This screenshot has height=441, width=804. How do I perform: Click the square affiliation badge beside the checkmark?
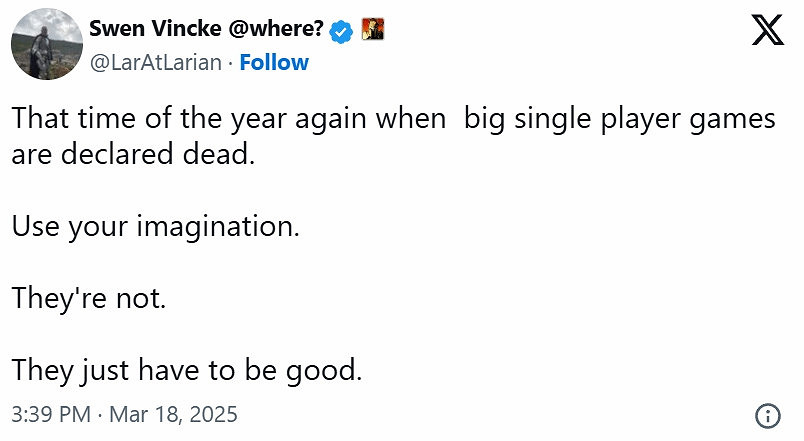tap(373, 31)
